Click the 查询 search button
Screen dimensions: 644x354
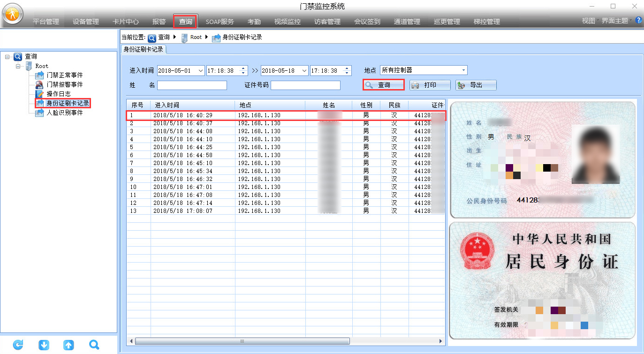(x=383, y=85)
